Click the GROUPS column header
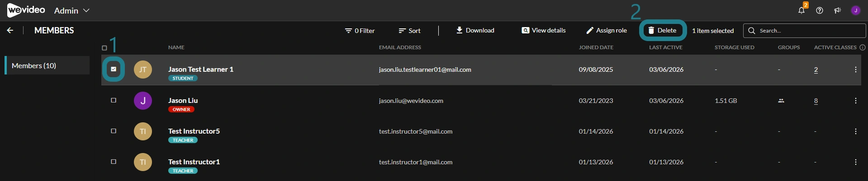 (789, 47)
